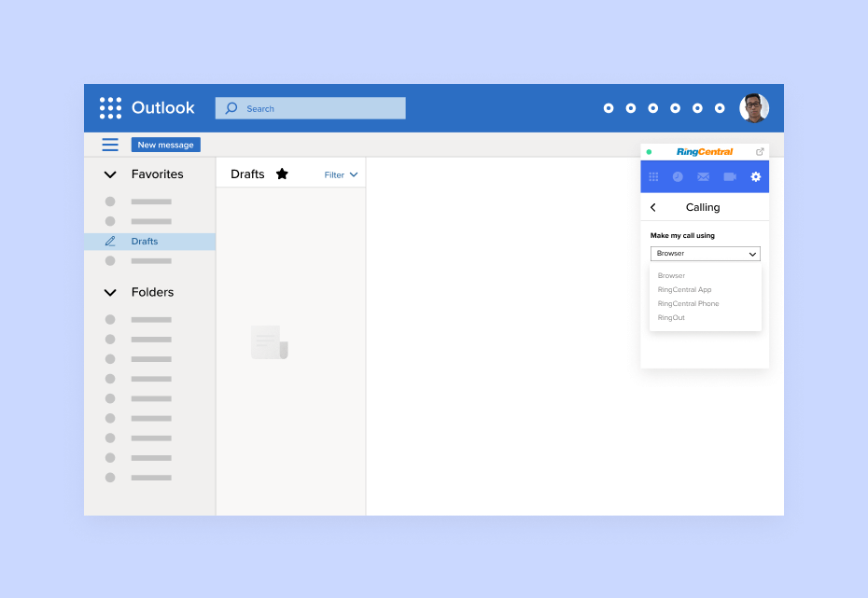Choose RingOut calling option
The image size is (868, 598).
[671, 318]
